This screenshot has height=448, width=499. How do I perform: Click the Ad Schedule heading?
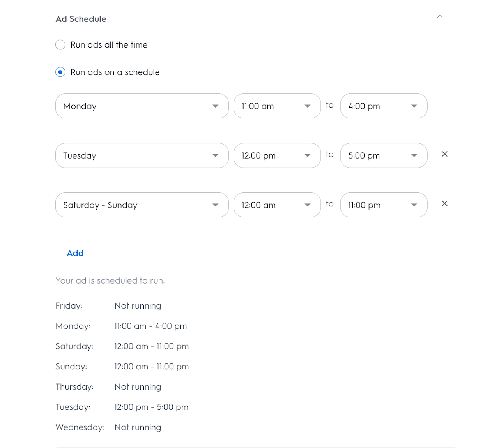point(81,19)
